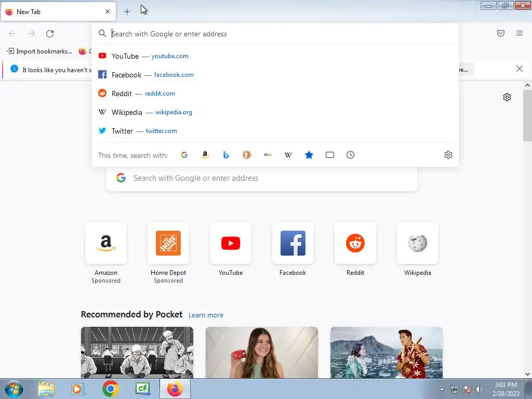Go back one page
The height and width of the screenshot is (399, 532).
click(x=12, y=34)
